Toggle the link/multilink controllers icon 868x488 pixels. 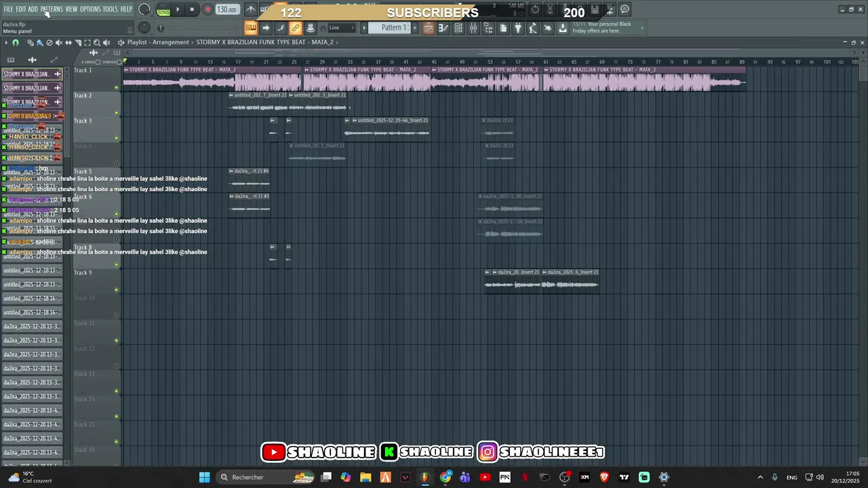point(296,28)
